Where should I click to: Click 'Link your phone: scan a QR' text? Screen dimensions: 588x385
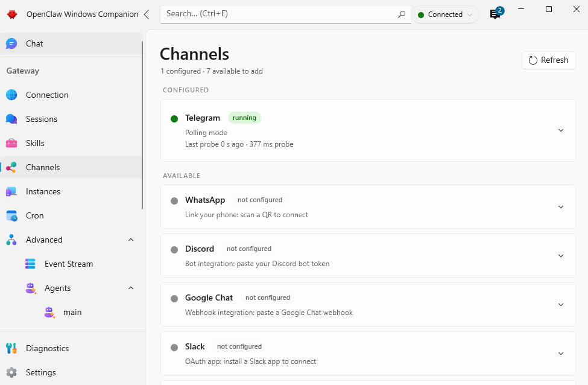pyautogui.click(x=229, y=215)
